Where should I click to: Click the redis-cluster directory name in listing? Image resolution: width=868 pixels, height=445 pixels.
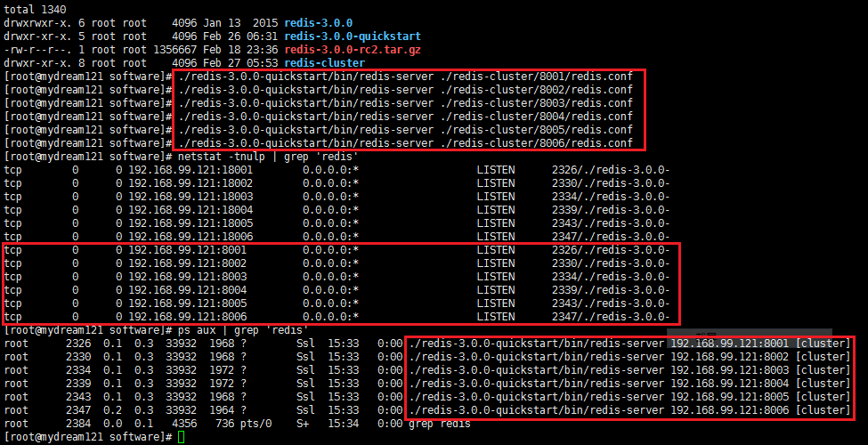pos(324,63)
